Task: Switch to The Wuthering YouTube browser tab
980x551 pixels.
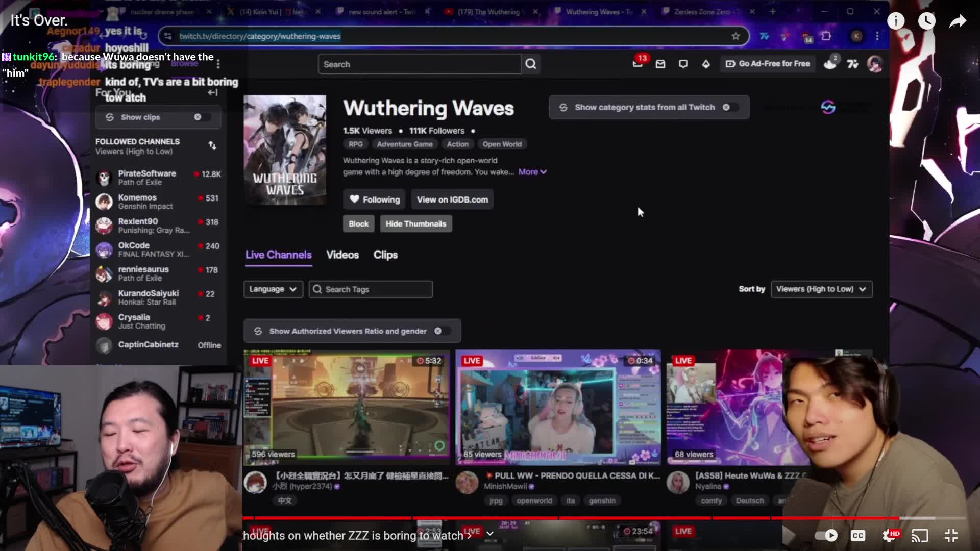Action: click(489, 12)
